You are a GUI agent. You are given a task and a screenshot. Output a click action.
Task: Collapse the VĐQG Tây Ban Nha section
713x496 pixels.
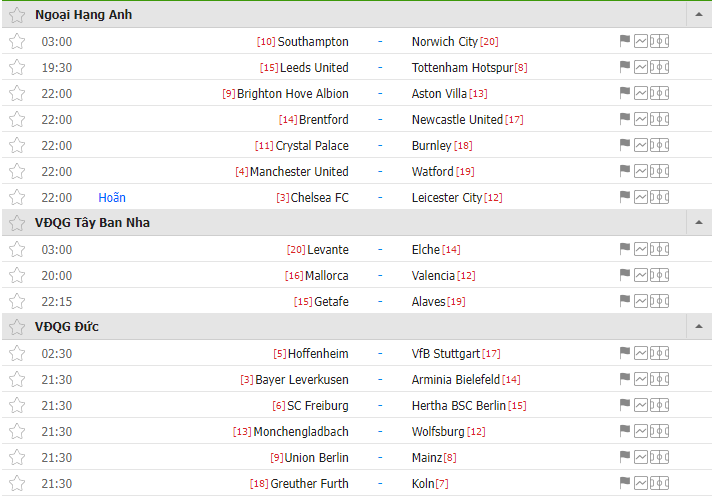pyautogui.click(x=699, y=222)
